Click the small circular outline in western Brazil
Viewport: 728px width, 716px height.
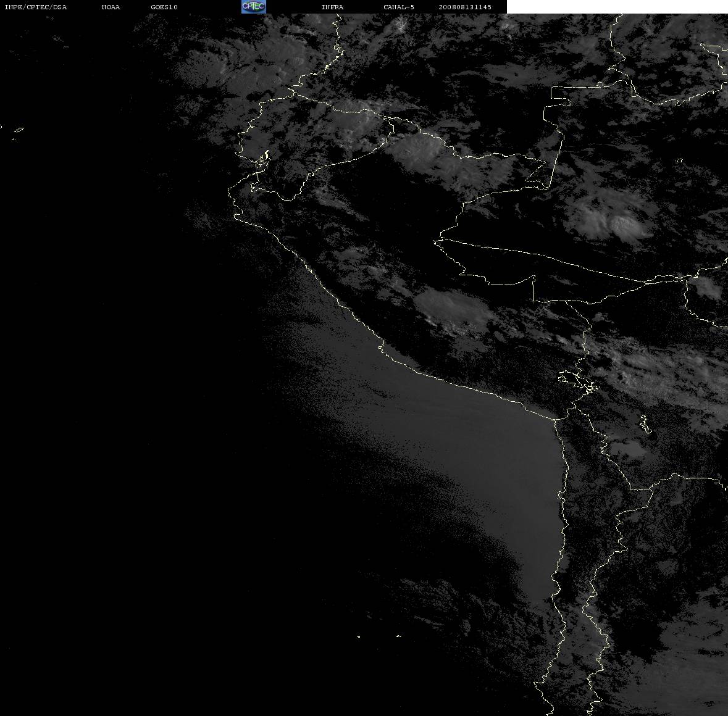pyautogui.click(x=680, y=160)
